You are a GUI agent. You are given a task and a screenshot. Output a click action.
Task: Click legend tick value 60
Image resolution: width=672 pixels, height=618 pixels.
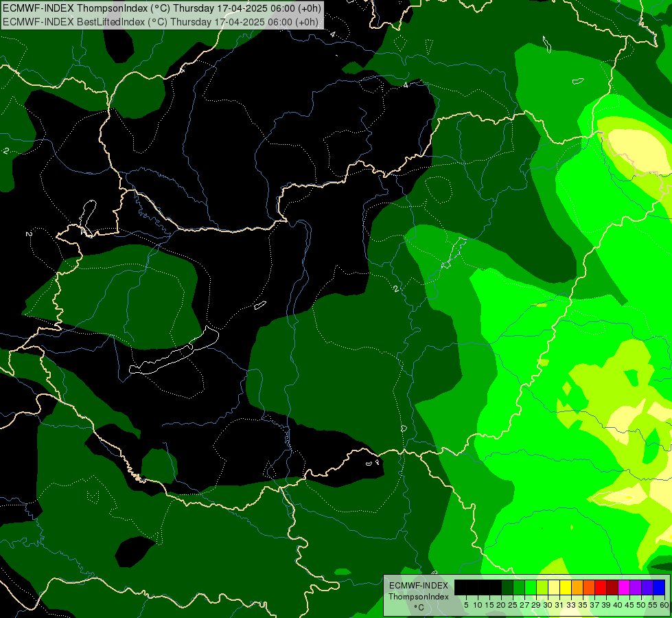coord(664,605)
